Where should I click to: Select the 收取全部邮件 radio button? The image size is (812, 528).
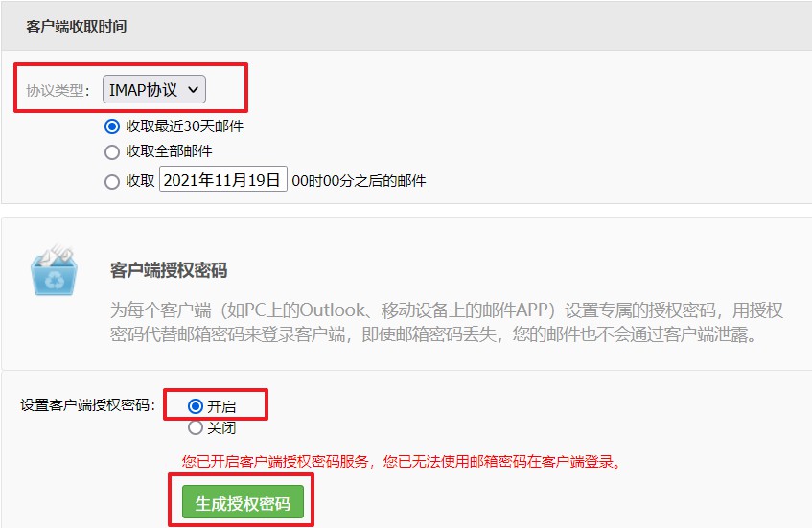[112, 151]
